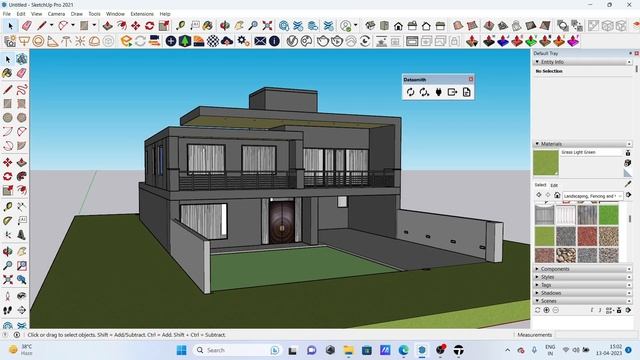Click the envelope mail extension icon
Screen dimensions: 640x360
(x=260, y=41)
